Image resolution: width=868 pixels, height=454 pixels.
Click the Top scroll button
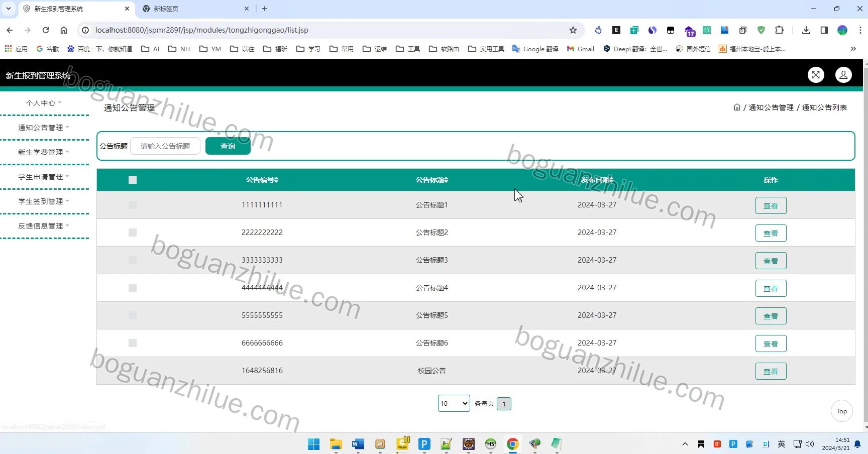click(x=842, y=411)
